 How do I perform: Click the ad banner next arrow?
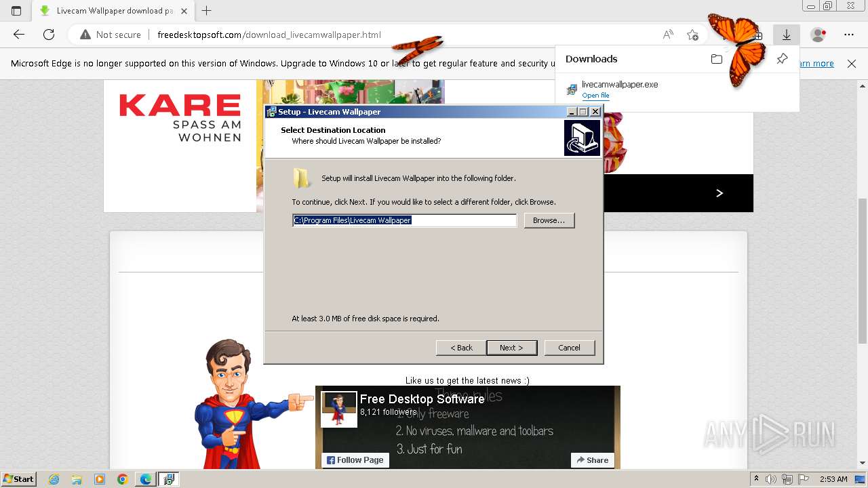pos(719,193)
